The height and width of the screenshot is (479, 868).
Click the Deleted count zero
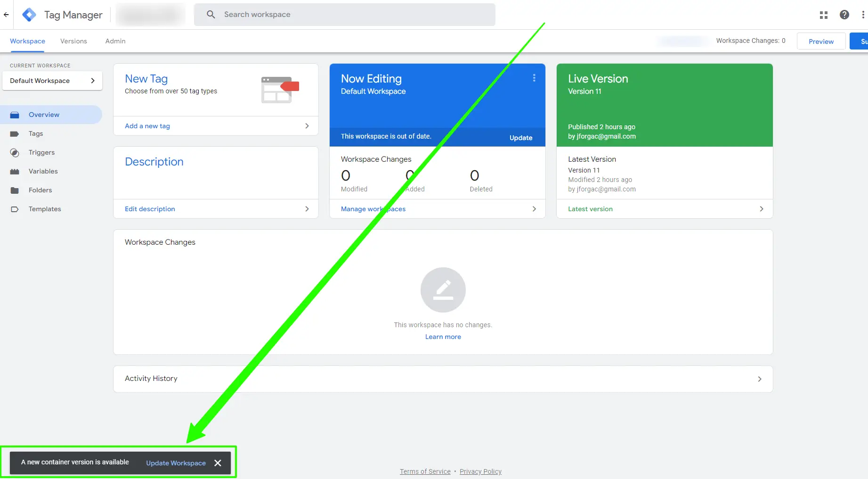[x=475, y=176]
